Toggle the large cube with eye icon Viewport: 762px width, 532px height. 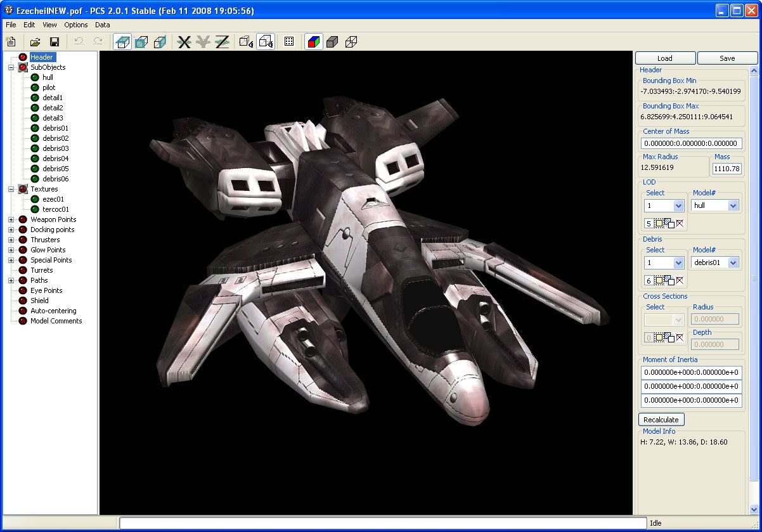(266, 42)
